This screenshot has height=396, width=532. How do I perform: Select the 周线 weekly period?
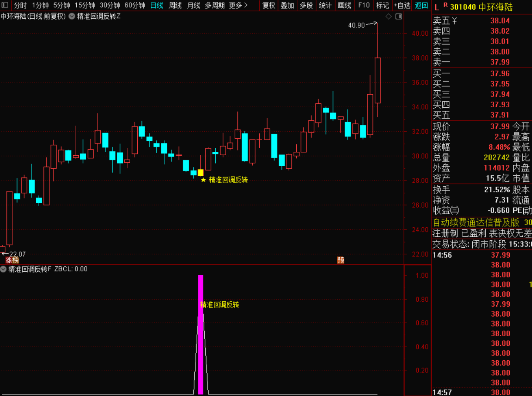pos(175,5)
